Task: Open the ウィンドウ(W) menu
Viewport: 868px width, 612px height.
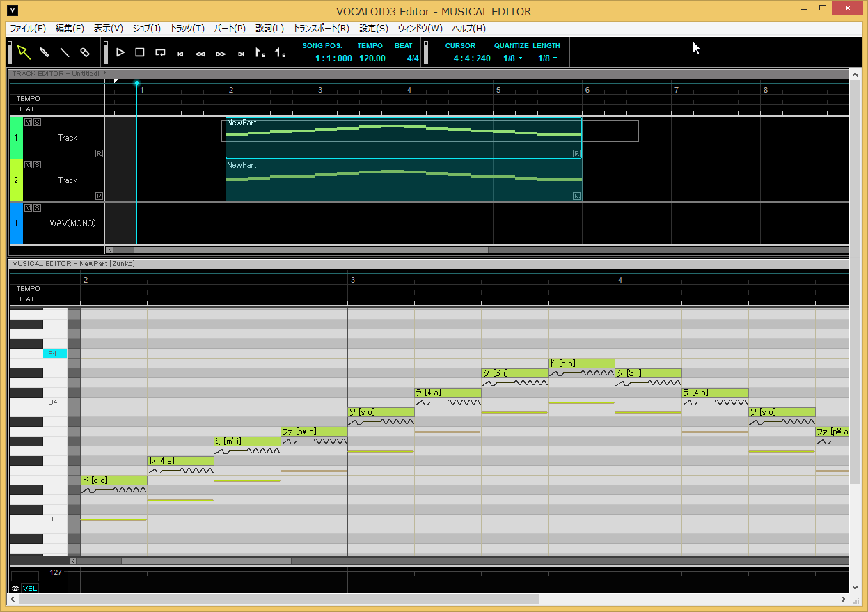Action: pos(420,29)
